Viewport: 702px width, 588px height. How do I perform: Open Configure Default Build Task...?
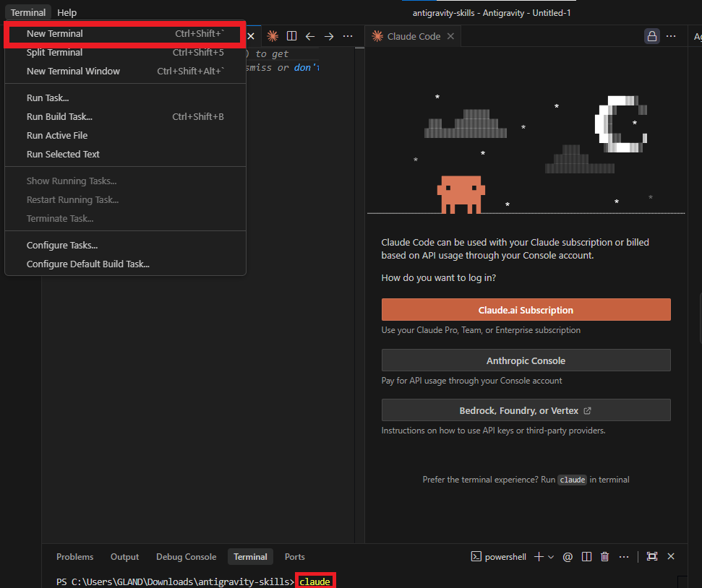(125, 264)
